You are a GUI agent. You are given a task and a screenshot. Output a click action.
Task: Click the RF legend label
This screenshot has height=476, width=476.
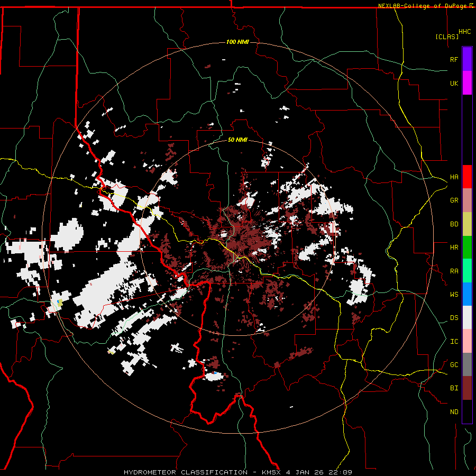(454, 59)
